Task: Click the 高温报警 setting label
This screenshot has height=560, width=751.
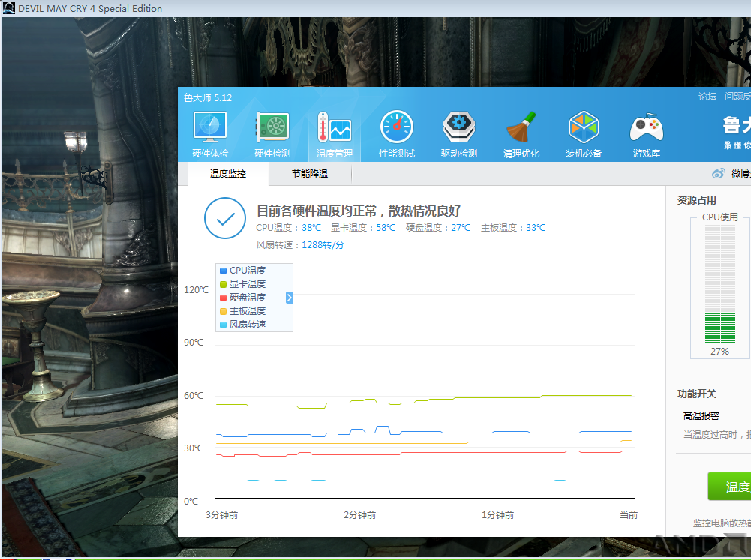Action: [x=701, y=415]
